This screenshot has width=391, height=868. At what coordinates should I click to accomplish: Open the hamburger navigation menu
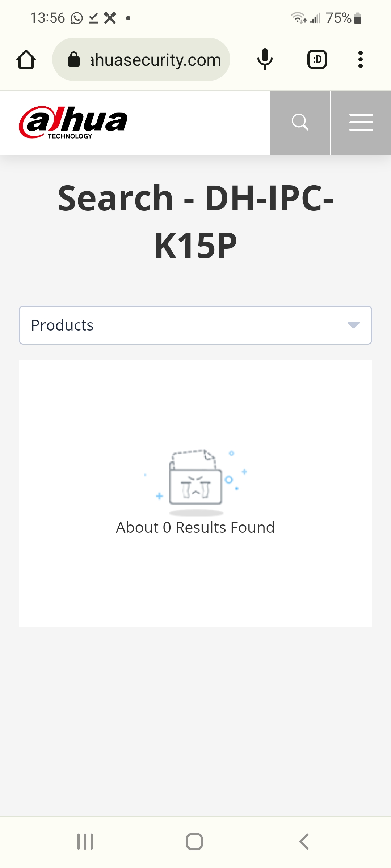(x=361, y=123)
